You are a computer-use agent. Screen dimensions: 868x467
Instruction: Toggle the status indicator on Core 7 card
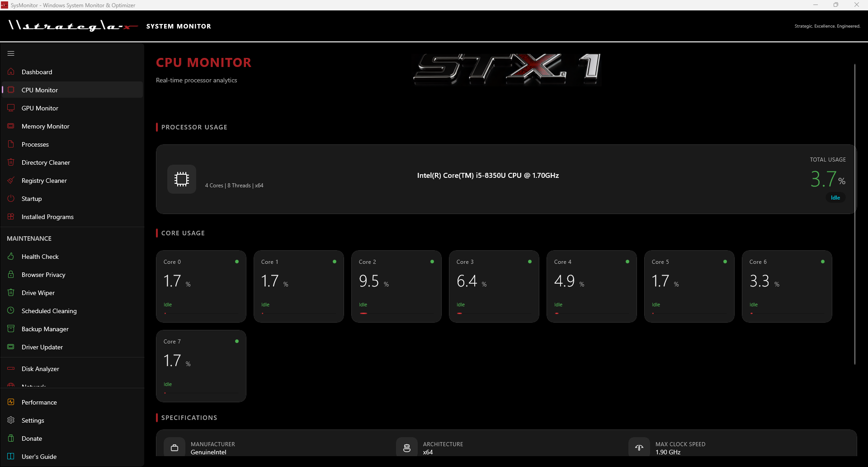tap(236, 341)
